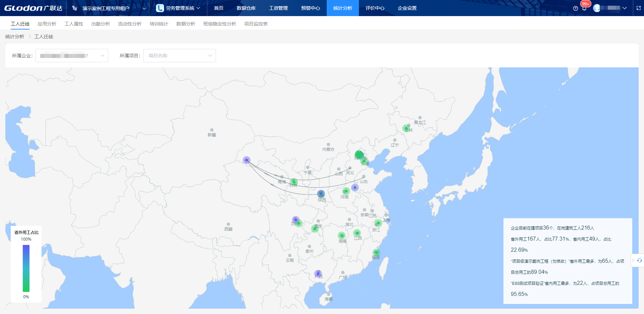Click the 省外用工占比 color gradient bar
The height and width of the screenshot is (314, 644).
26,268
